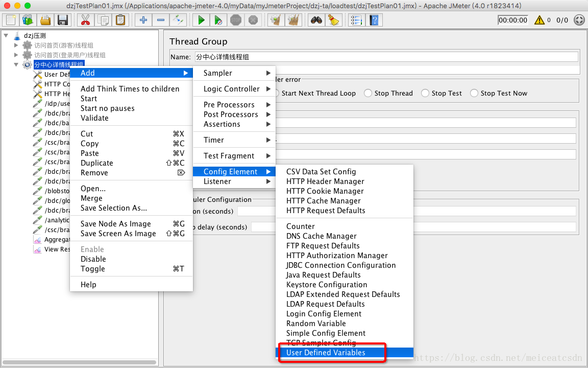Click the Copy toolbar icon
The width and height of the screenshot is (588, 368).
pyautogui.click(x=103, y=20)
